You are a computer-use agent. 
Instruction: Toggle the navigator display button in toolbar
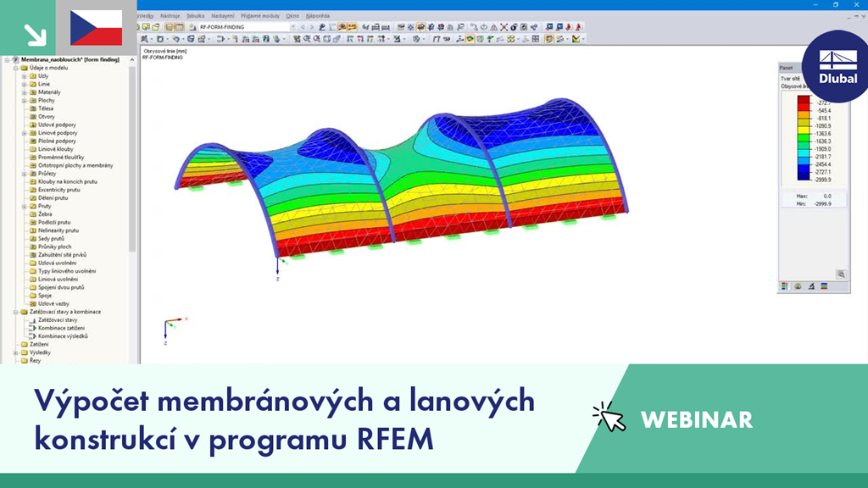170,26
